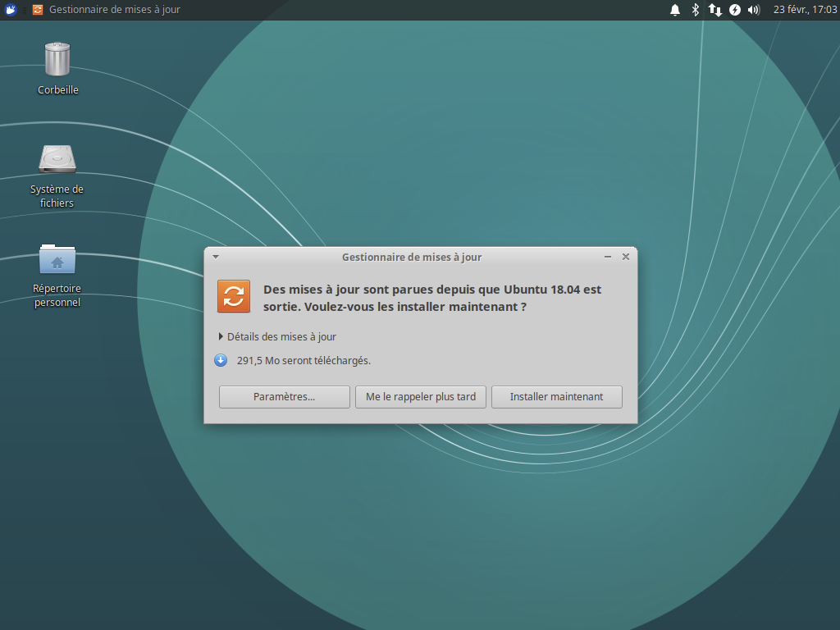Open the window menu arrow in the dialog title bar
The height and width of the screenshot is (630, 840).
coord(216,257)
